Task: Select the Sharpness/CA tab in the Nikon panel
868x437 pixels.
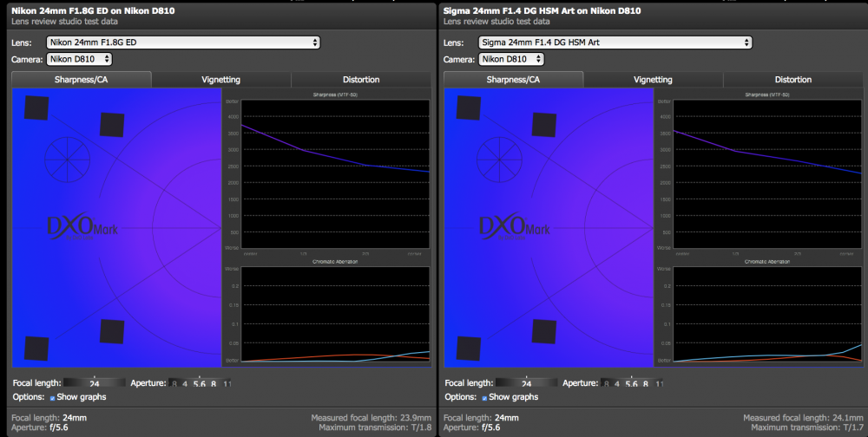Action: pos(82,80)
